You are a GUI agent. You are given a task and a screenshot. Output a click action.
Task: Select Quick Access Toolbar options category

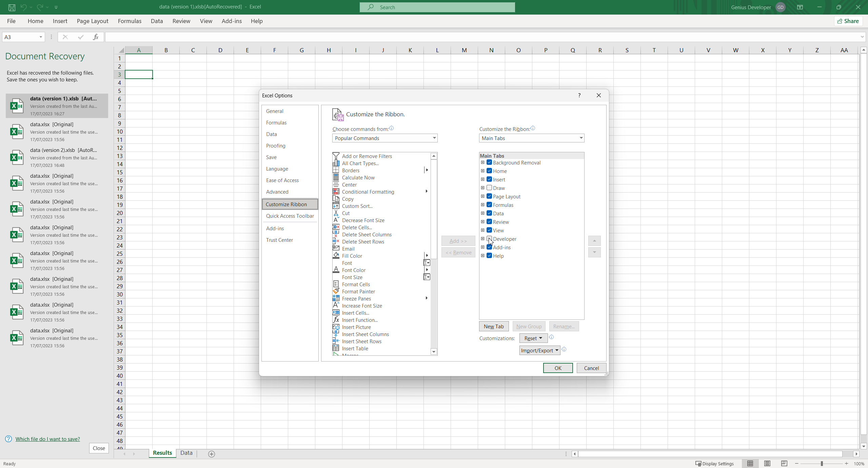[290, 216]
